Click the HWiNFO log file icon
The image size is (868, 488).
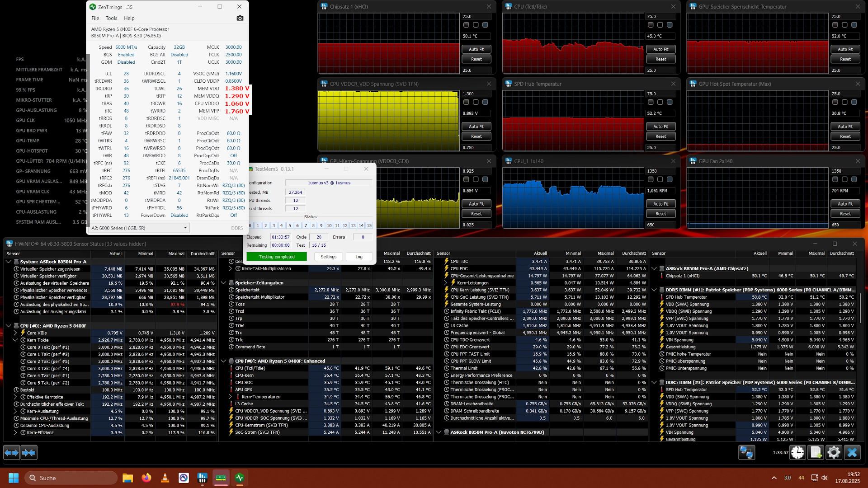click(816, 452)
